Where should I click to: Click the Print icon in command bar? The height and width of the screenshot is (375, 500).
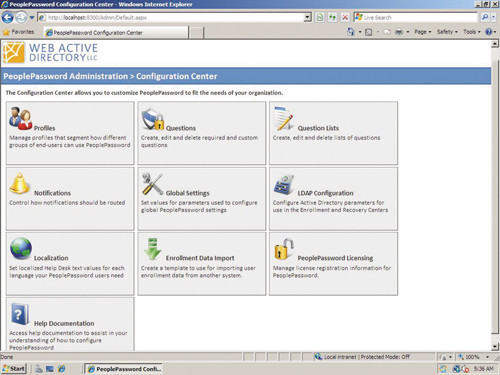399,32
